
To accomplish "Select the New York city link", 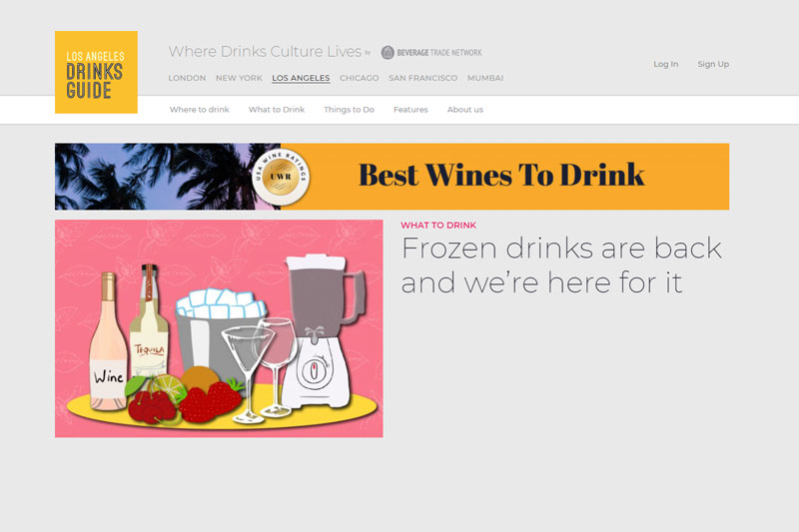I will point(239,78).
